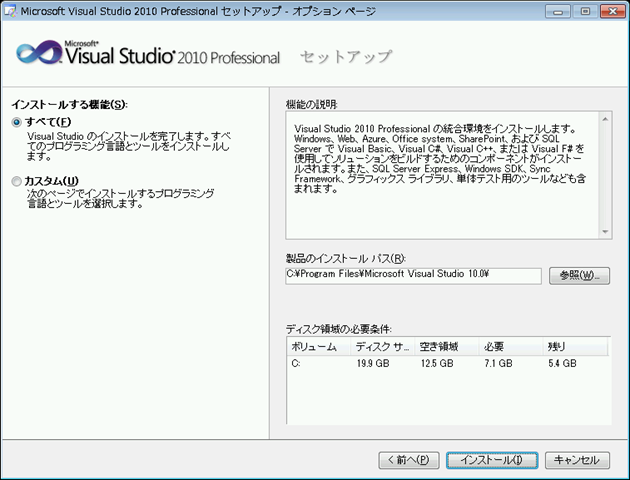Click the product install path text field
This screenshot has height=480, width=630.
[x=412, y=276]
